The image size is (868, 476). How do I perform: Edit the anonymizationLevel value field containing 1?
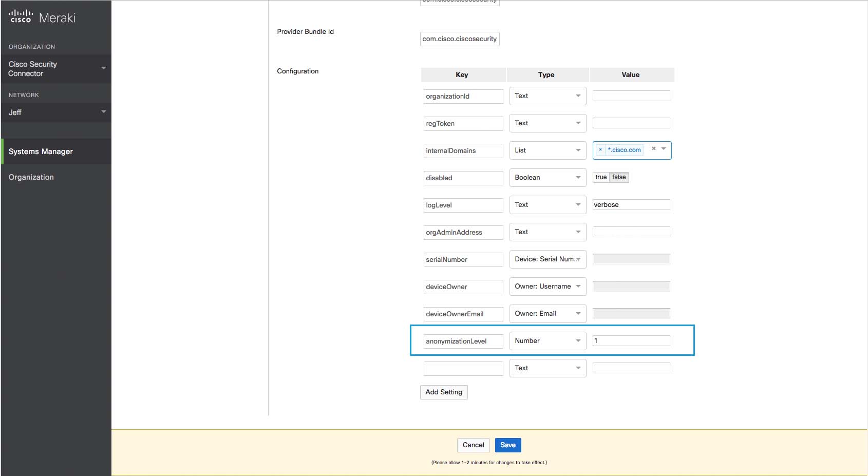(x=631, y=341)
